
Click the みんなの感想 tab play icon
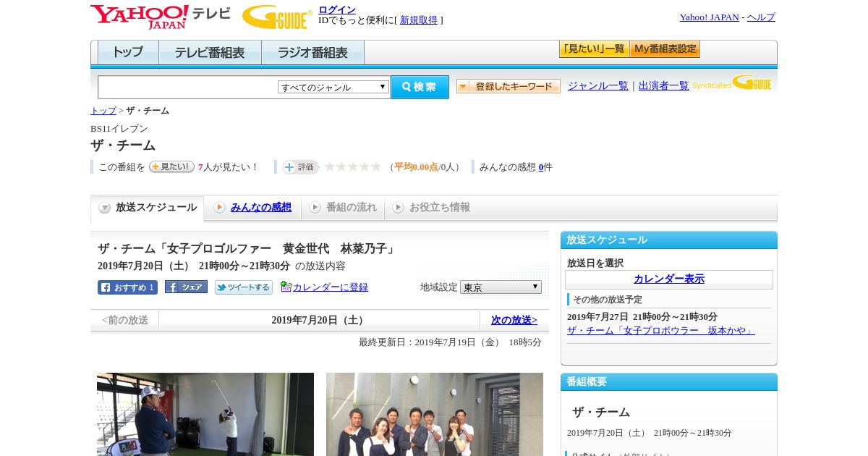click(219, 208)
